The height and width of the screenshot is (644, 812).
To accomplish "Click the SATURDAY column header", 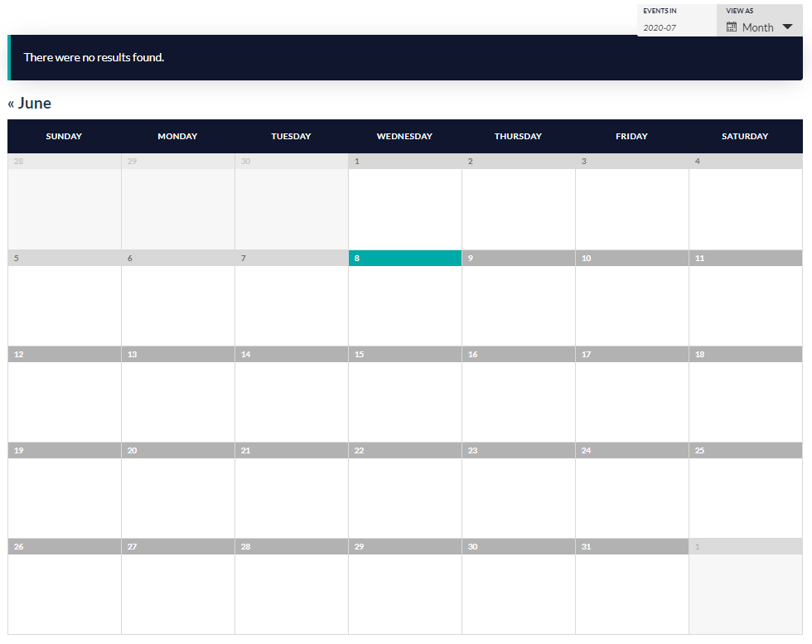I will tap(745, 136).
